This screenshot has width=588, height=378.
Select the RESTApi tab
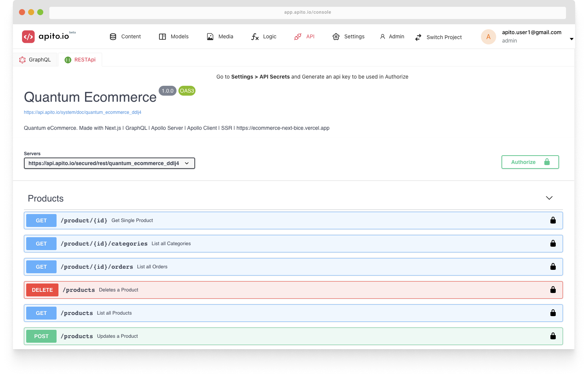80,60
